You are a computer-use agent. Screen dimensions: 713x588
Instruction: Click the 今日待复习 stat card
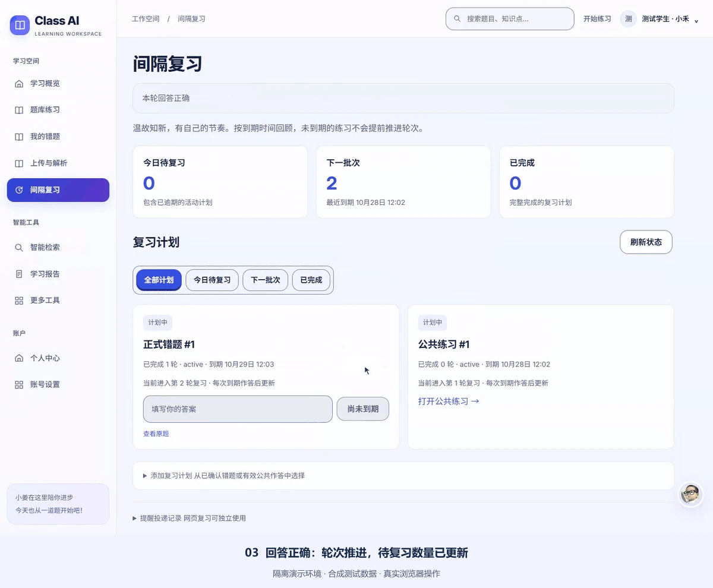[x=220, y=182]
